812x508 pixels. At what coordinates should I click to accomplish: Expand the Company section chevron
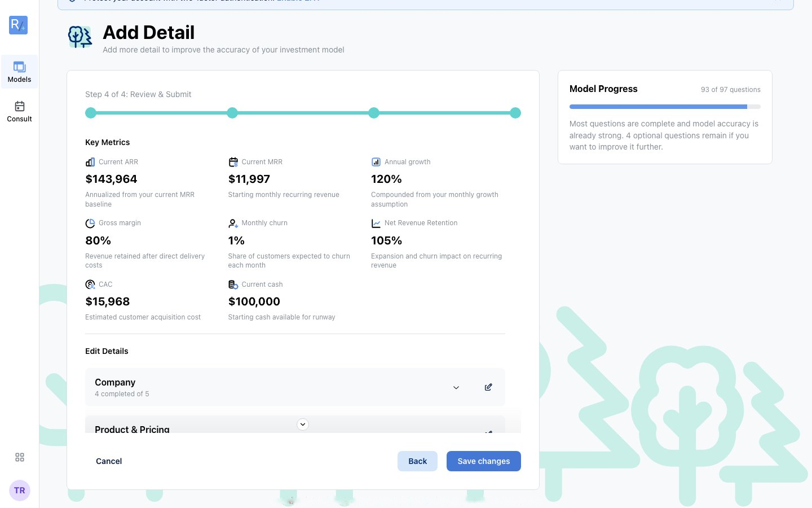tap(456, 388)
